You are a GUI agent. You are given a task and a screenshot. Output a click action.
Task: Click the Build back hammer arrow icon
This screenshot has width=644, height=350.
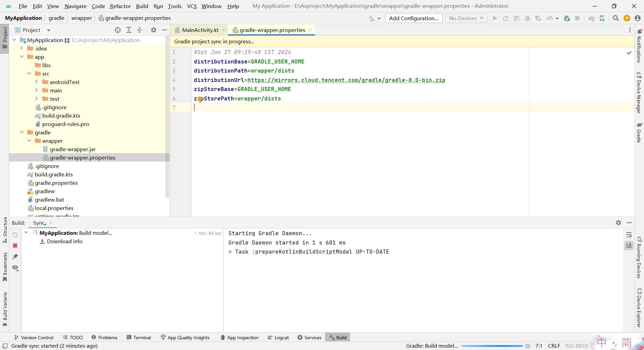[372, 18]
